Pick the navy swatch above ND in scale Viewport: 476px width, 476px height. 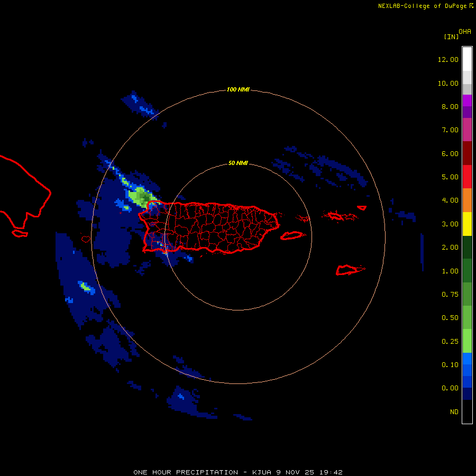[467, 394]
